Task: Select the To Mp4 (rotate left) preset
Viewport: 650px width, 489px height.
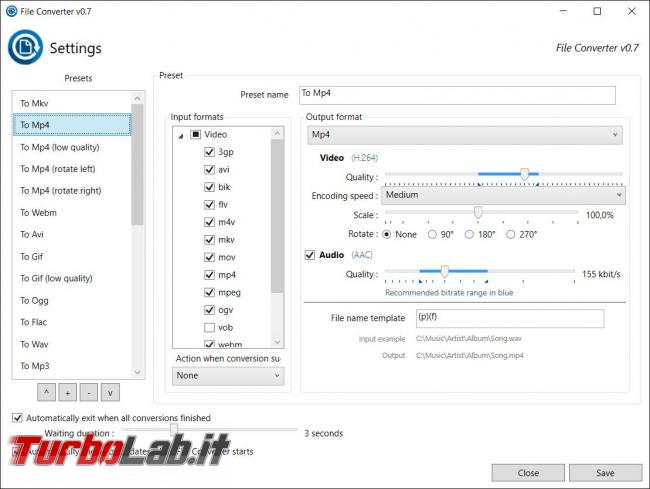Action: coord(72,169)
